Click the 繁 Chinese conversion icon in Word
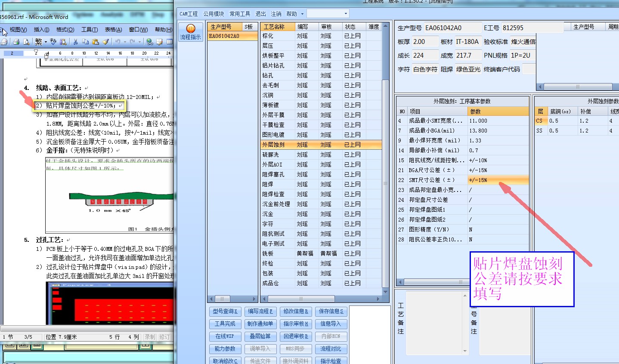619x364 pixels. [38, 42]
